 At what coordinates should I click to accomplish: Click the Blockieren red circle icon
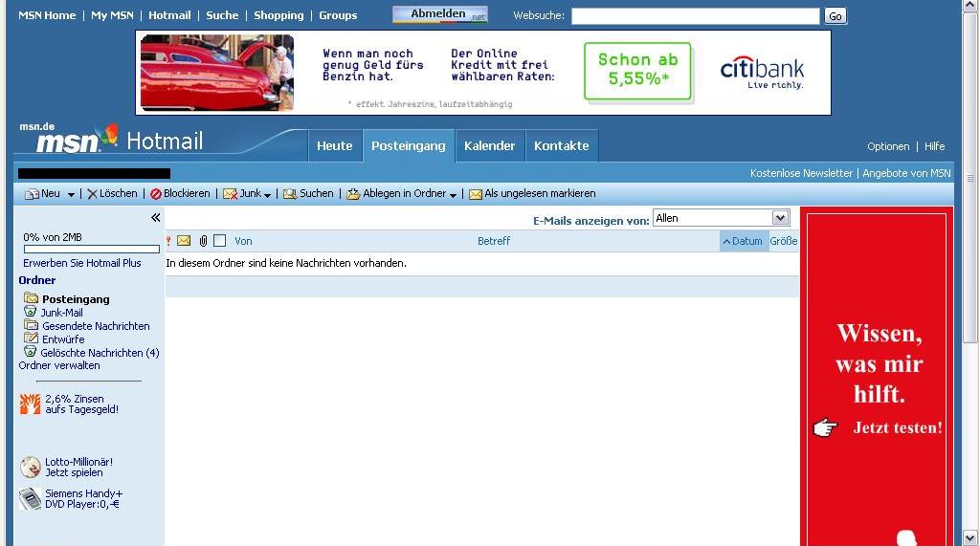156,194
